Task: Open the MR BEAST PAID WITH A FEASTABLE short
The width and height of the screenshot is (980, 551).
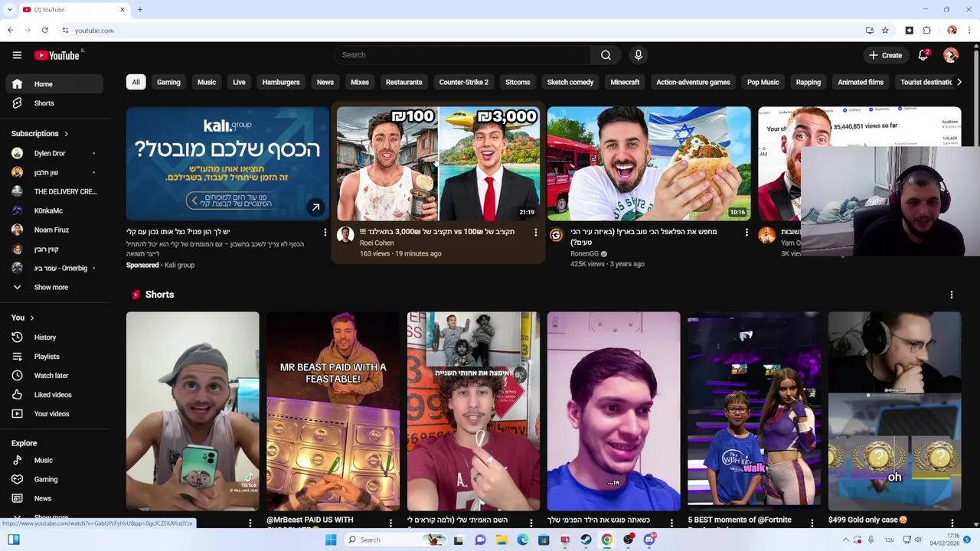Action: coord(333,411)
